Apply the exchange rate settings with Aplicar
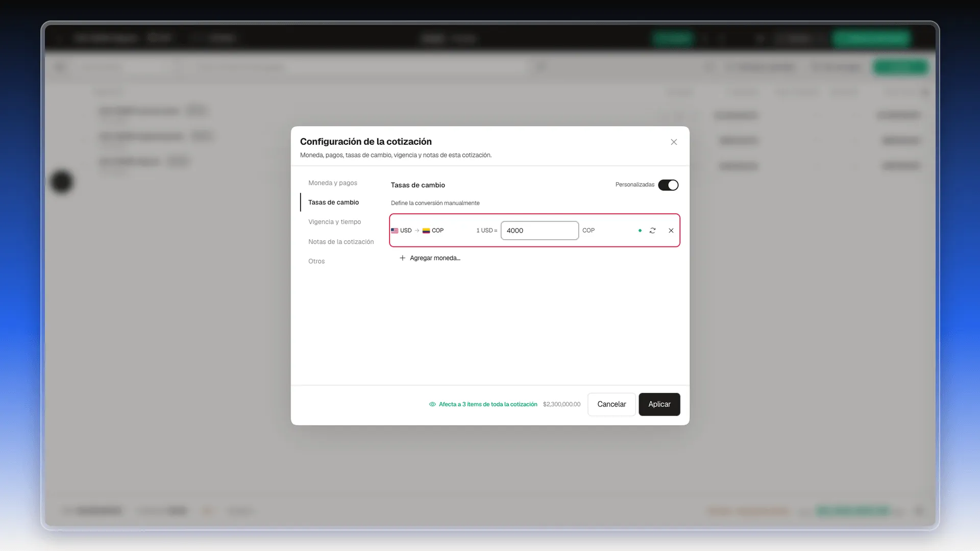The width and height of the screenshot is (980, 551). 659,405
